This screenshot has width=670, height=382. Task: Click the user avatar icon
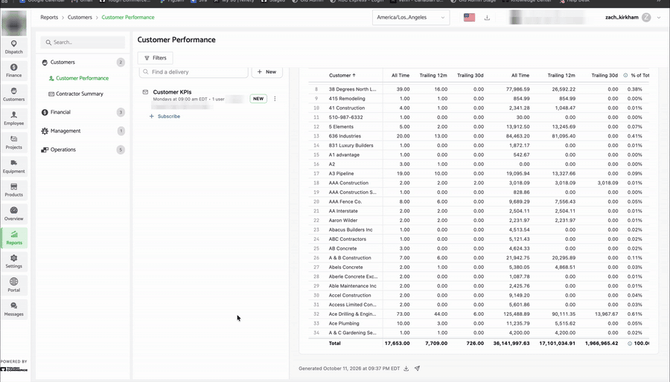(x=646, y=18)
